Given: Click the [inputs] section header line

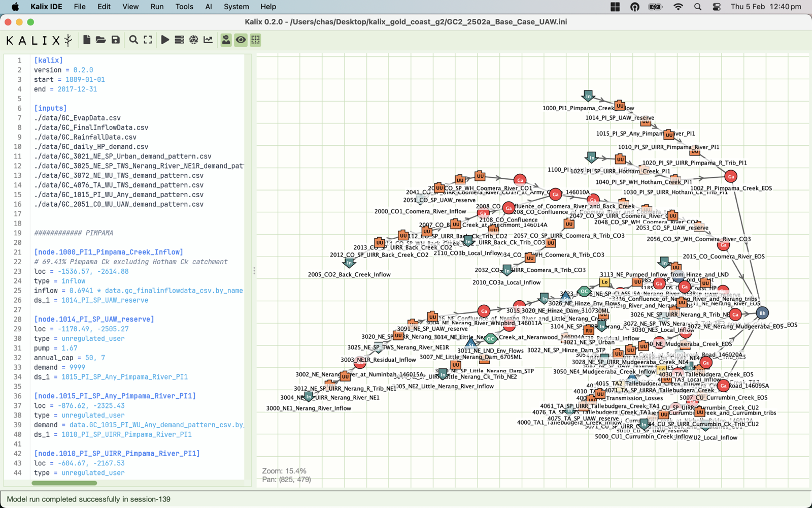Looking at the screenshot, I should click(50, 108).
